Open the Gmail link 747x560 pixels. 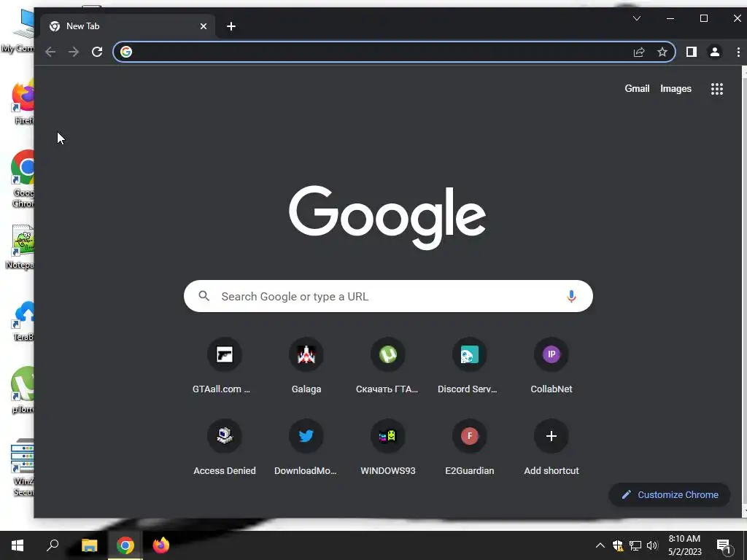click(x=637, y=88)
